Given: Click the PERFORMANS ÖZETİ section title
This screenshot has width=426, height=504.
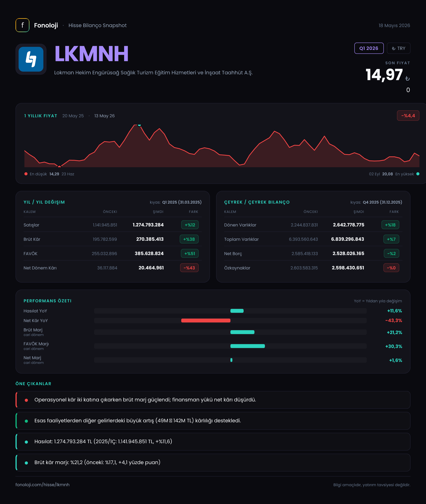Looking at the screenshot, I should point(48,301).
